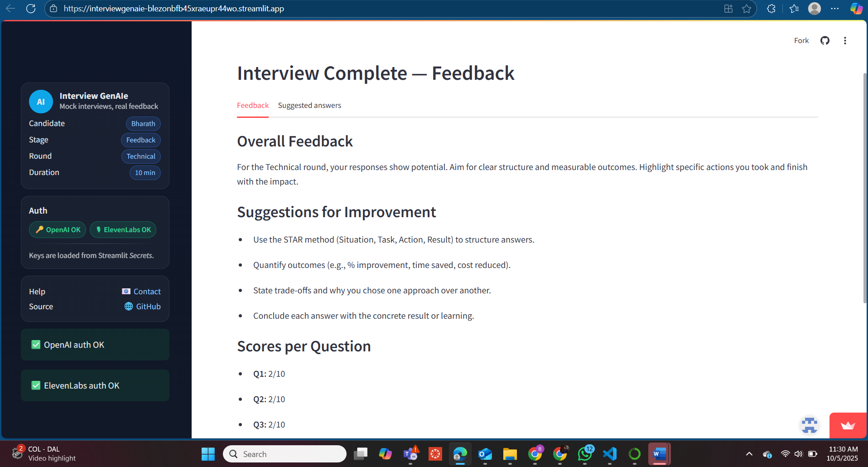The height and width of the screenshot is (467, 868).
Task: Click the STAR method suggestion bullet
Action: pyautogui.click(x=394, y=239)
